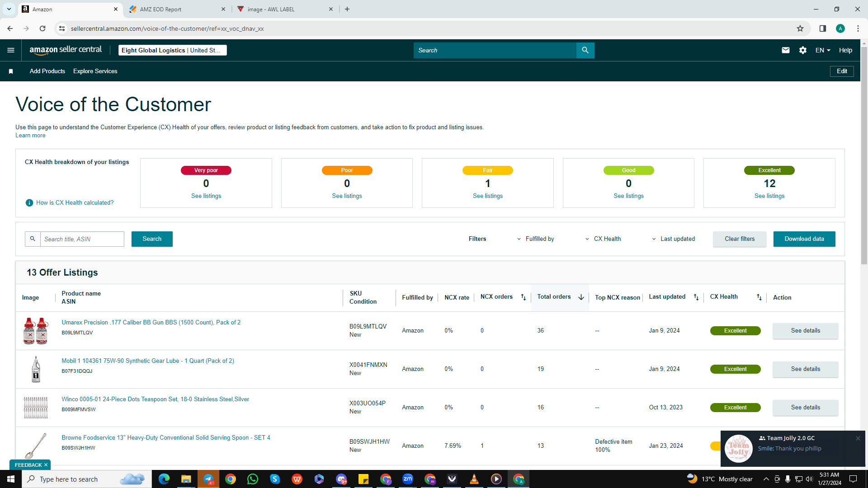This screenshot has height=488, width=868.
Task: Click the magnifier button beside top search
Action: click(x=585, y=50)
